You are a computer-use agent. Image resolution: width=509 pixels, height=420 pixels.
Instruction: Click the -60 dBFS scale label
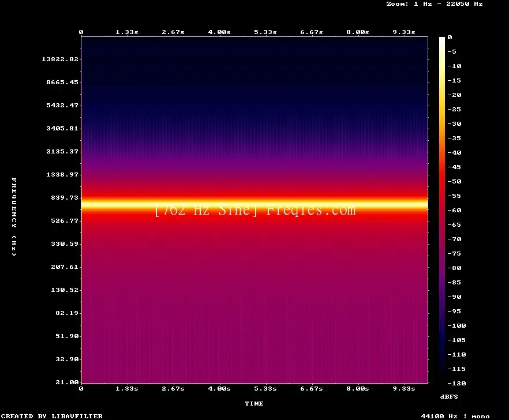coord(454,211)
